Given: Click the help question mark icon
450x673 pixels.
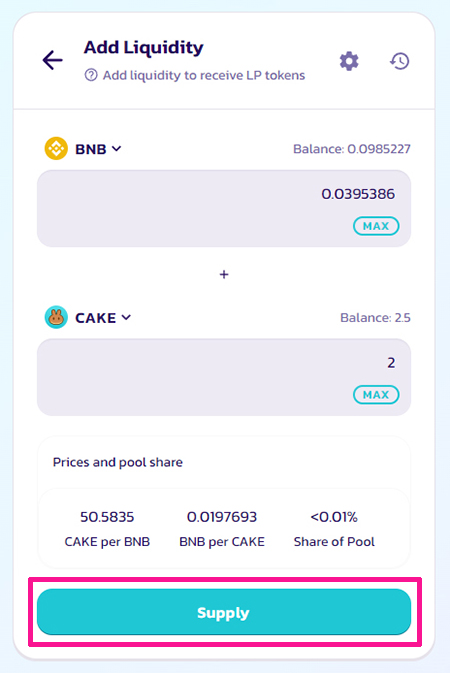Looking at the screenshot, I should coord(91,75).
